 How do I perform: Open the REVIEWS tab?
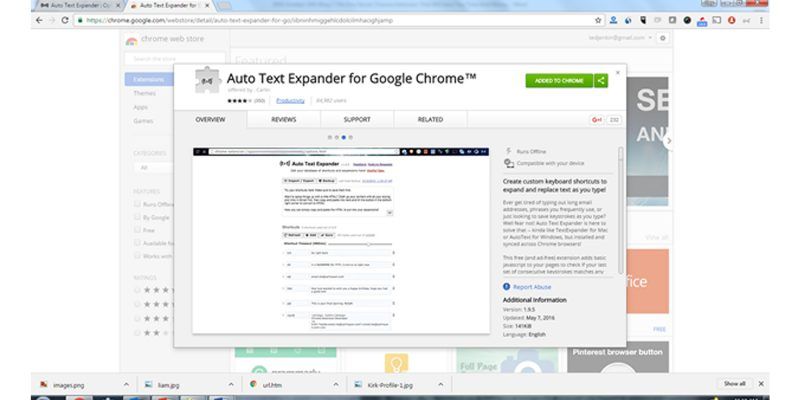tap(284, 119)
